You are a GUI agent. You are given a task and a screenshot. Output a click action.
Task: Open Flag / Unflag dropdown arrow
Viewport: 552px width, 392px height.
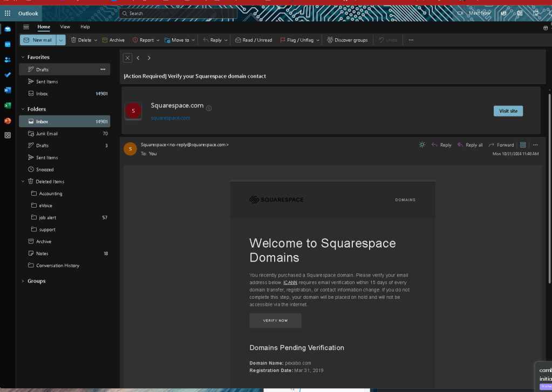point(317,40)
